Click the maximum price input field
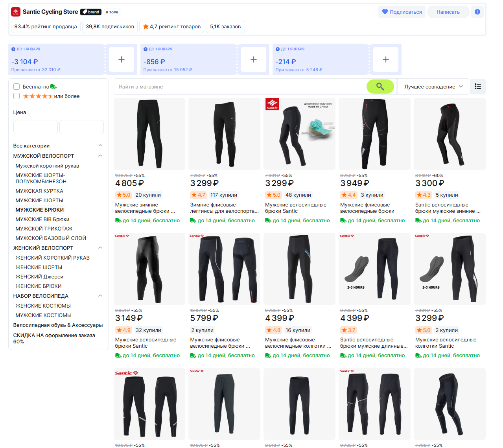The height and width of the screenshot is (448, 503). pyautogui.click(x=81, y=127)
